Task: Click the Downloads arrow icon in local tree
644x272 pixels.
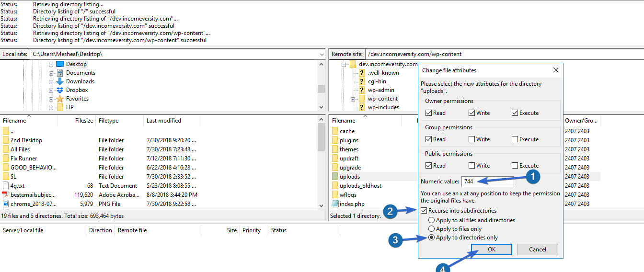Action: tap(60, 81)
